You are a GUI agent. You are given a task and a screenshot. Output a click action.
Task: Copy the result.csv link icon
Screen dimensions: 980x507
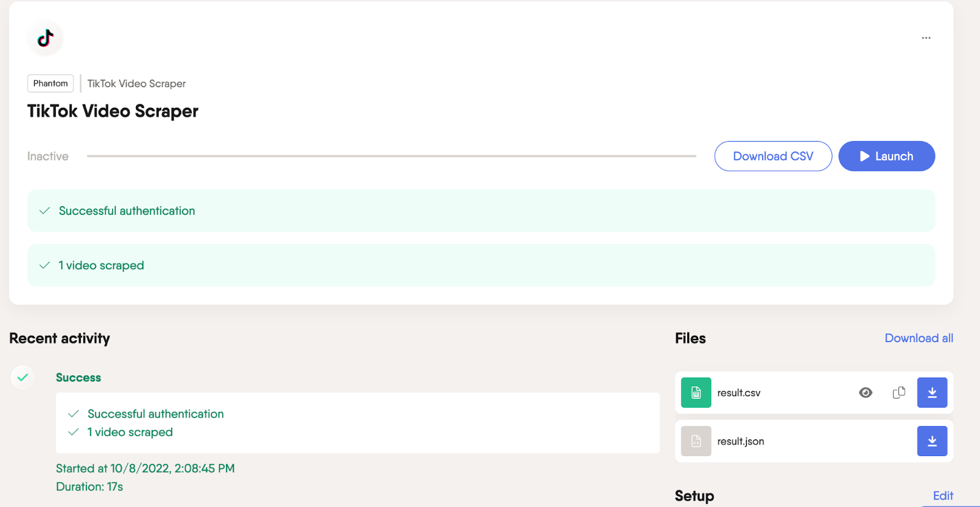pos(899,393)
